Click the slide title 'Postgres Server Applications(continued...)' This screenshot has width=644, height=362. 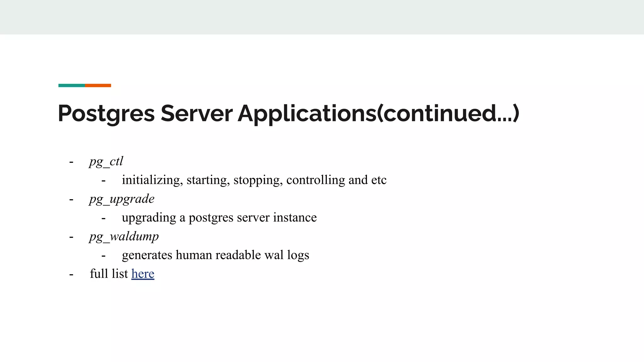pyautogui.click(x=288, y=113)
